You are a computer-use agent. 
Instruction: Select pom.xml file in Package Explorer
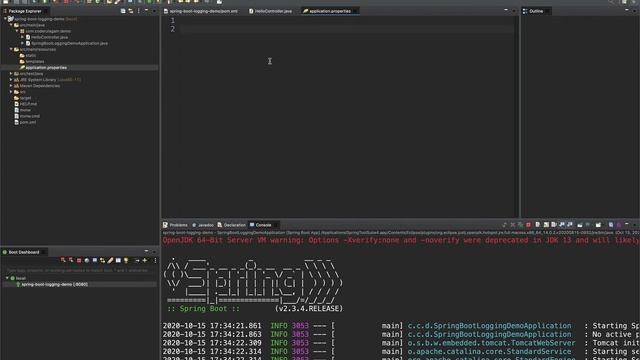[25, 122]
